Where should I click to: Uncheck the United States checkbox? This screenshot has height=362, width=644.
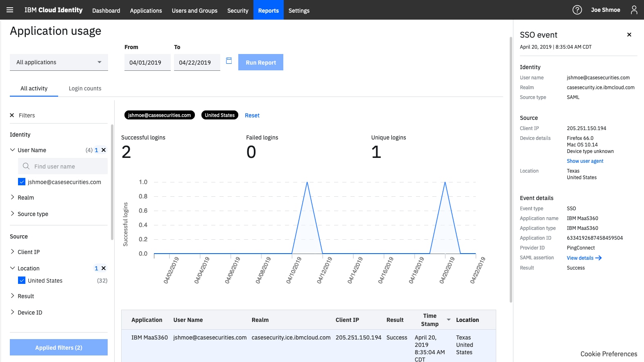22,281
